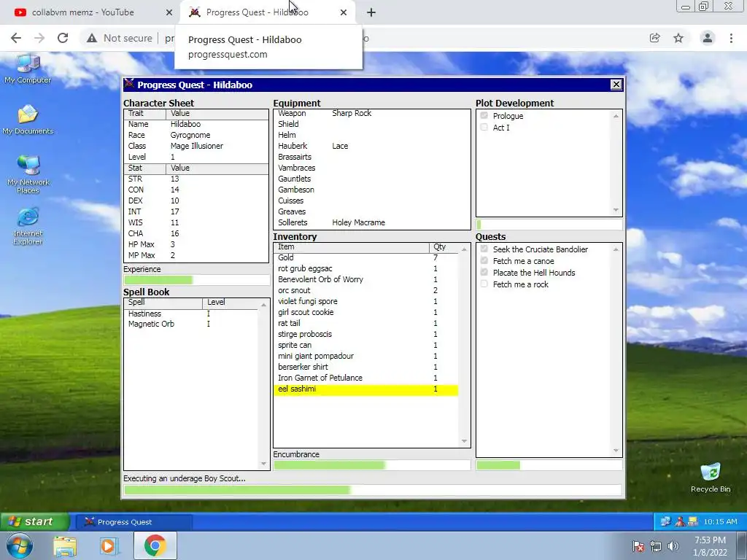Select the Progress Quest - Hildaboo tab

267,12
